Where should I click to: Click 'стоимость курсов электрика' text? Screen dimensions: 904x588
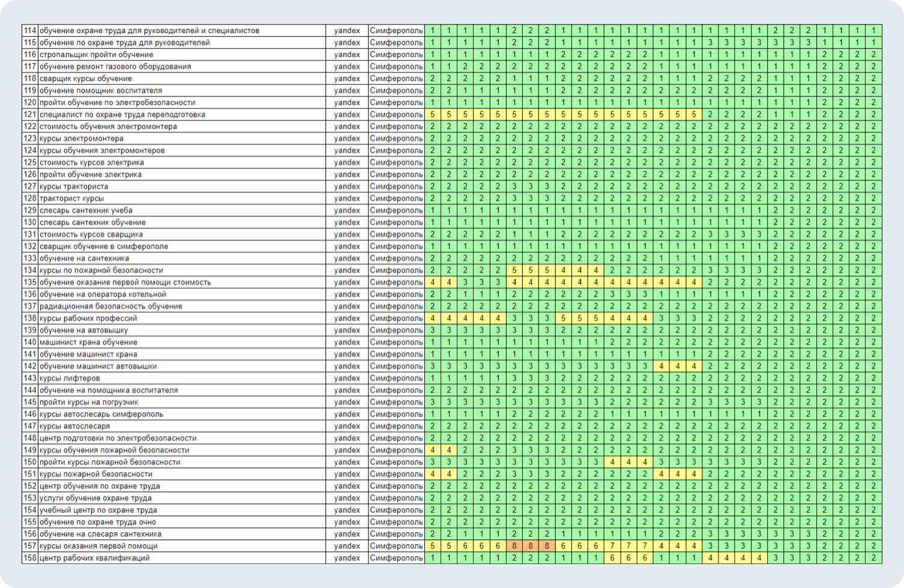point(92,163)
